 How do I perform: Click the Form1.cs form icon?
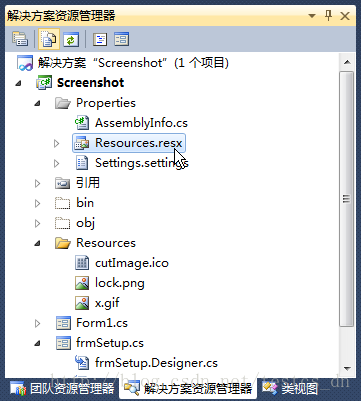point(63,323)
